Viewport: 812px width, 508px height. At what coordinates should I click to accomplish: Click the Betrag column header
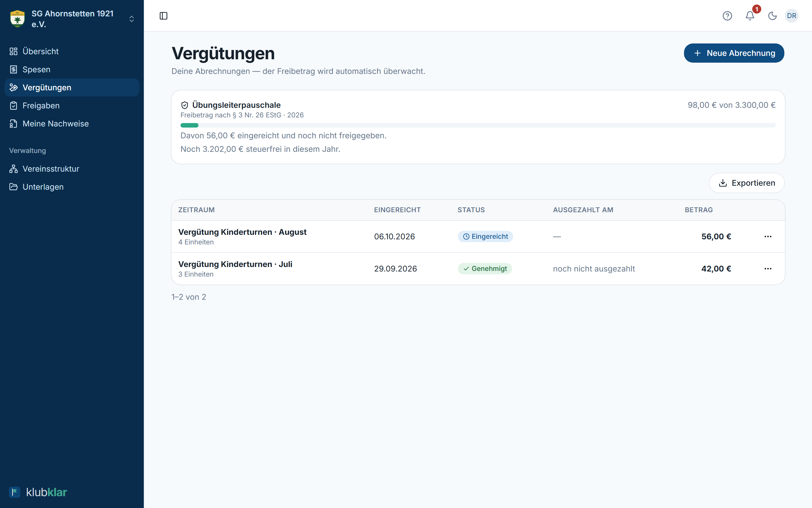699,210
